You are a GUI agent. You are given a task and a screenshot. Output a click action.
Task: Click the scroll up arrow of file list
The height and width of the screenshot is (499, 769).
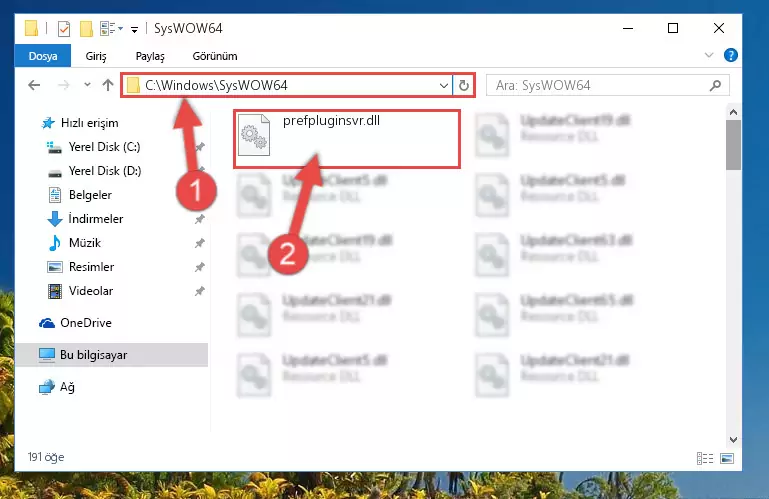coord(733,112)
